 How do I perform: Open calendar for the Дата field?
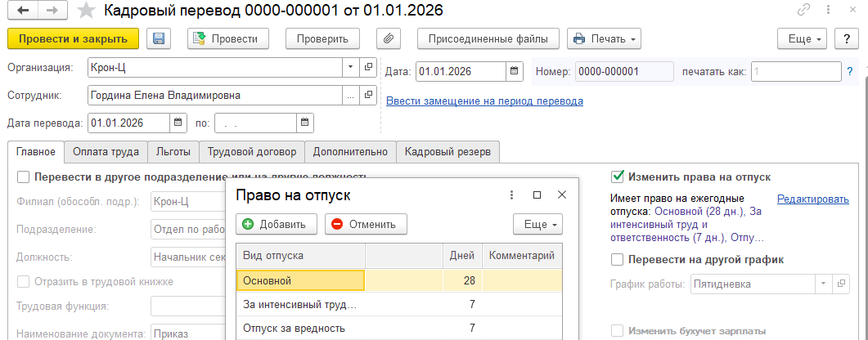coord(515,71)
